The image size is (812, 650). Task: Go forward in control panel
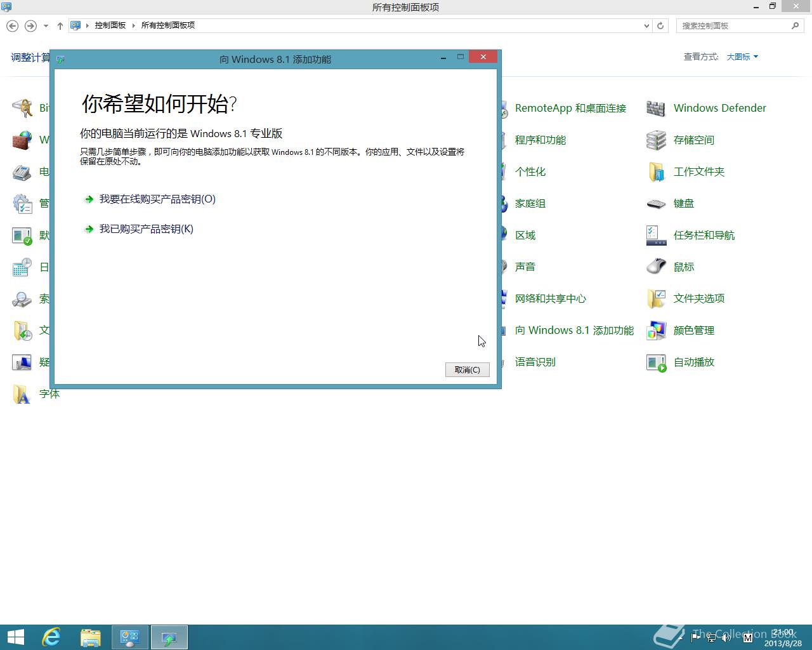click(30, 26)
